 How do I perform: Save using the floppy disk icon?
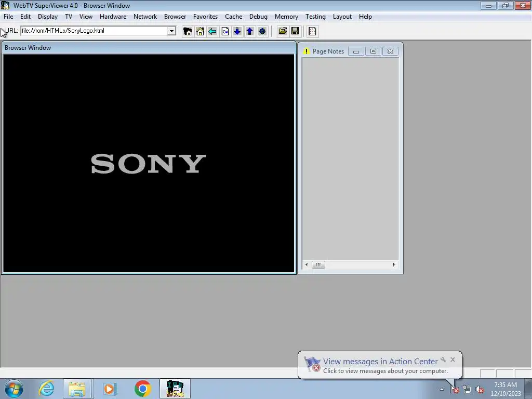point(295,31)
